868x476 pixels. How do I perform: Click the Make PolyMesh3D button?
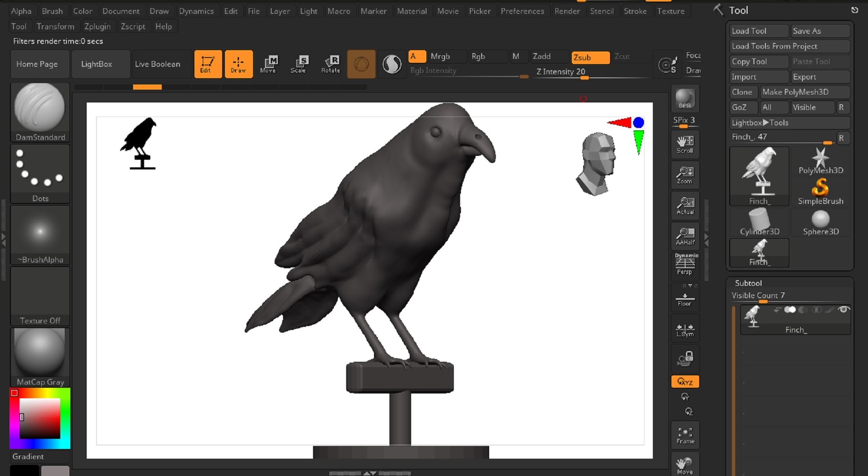[804, 92]
